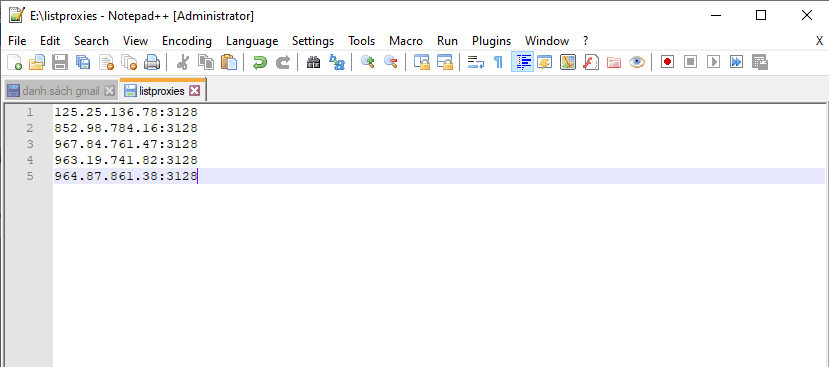Show the Document Map panel icon

pyautogui.click(x=568, y=62)
